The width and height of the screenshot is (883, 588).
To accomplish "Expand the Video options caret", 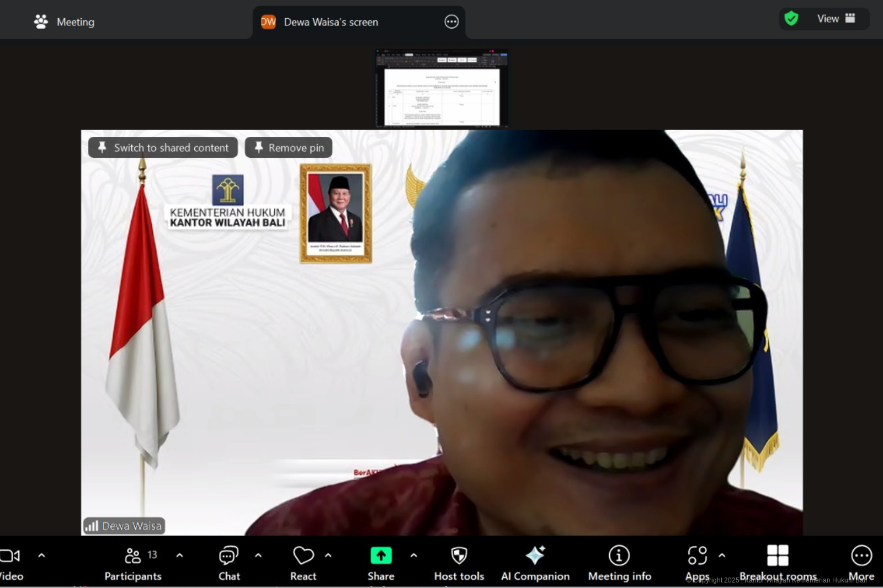I will 41,555.
